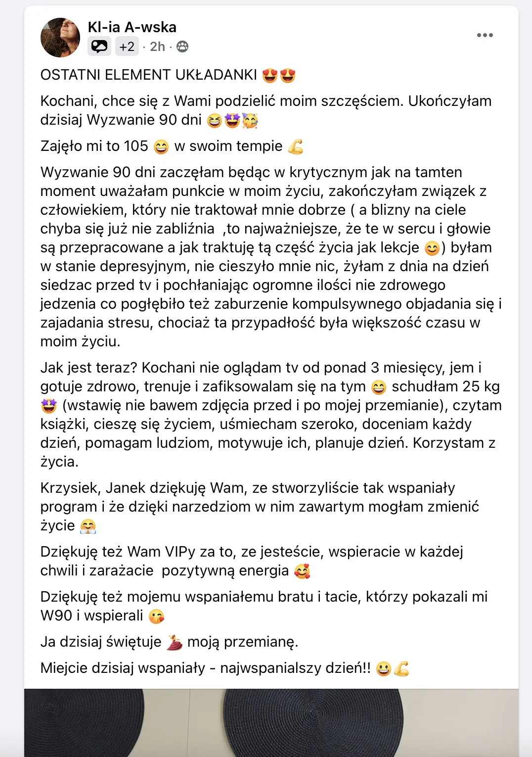This screenshot has height=757, width=532.
Task: Open the three-dot post options menu
Action: point(485,35)
